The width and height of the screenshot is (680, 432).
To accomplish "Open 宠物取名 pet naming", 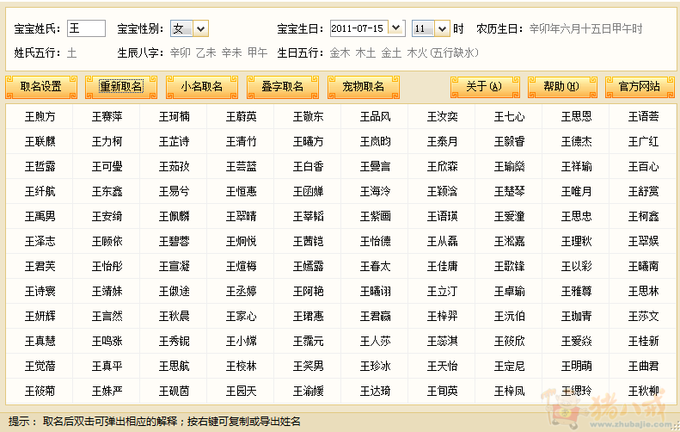I will pyautogui.click(x=363, y=87).
